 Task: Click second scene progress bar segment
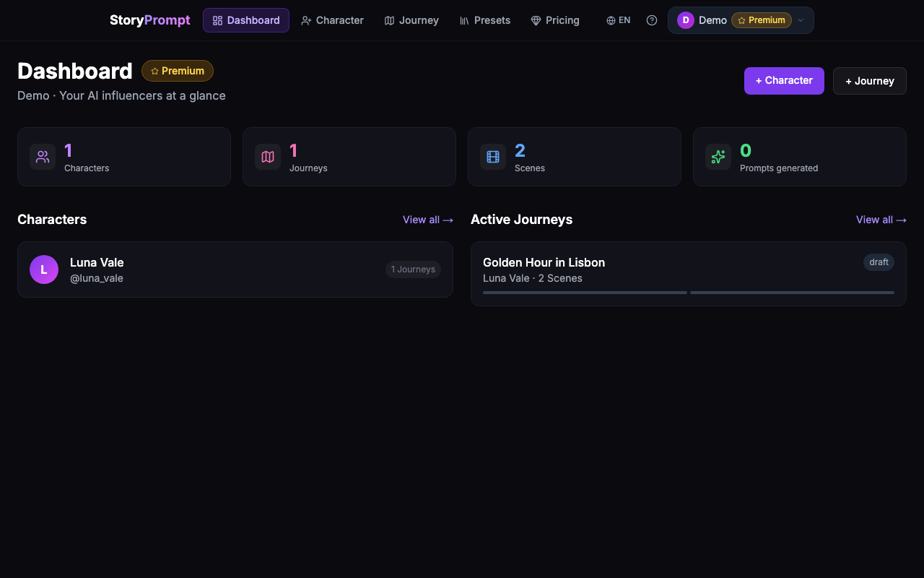[x=792, y=293]
